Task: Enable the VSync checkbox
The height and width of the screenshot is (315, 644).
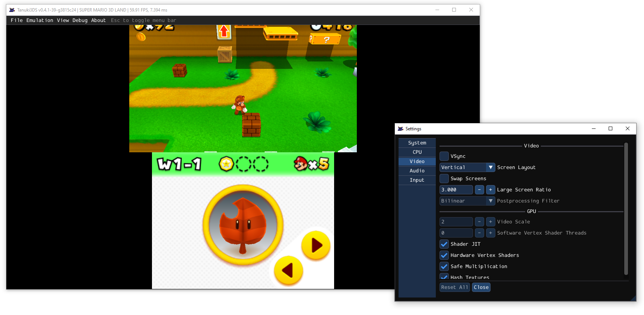Action: [x=444, y=156]
